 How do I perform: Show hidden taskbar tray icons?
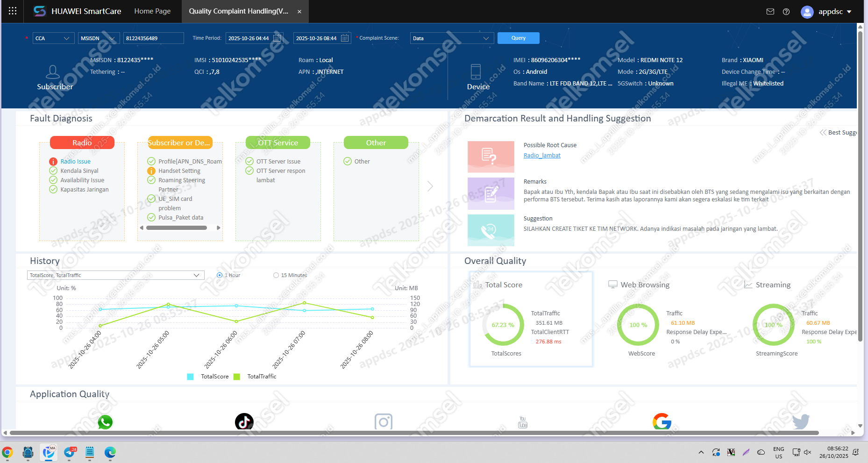[x=701, y=452]
